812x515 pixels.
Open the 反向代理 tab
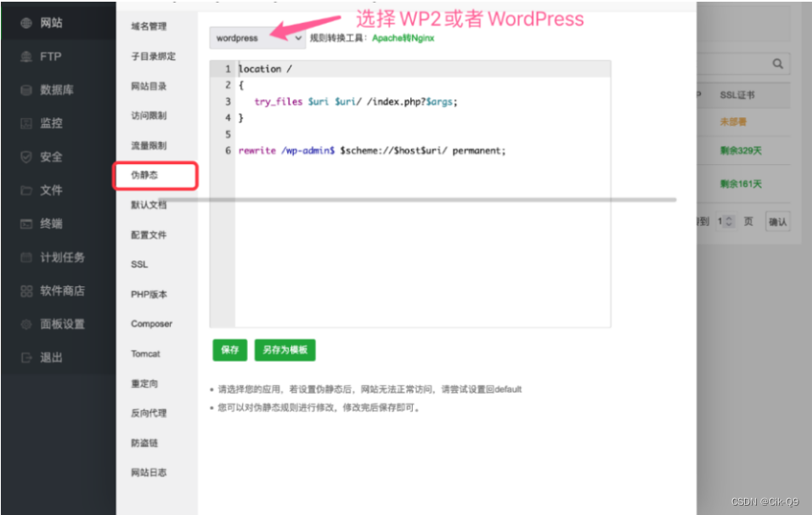coord(149,413)
